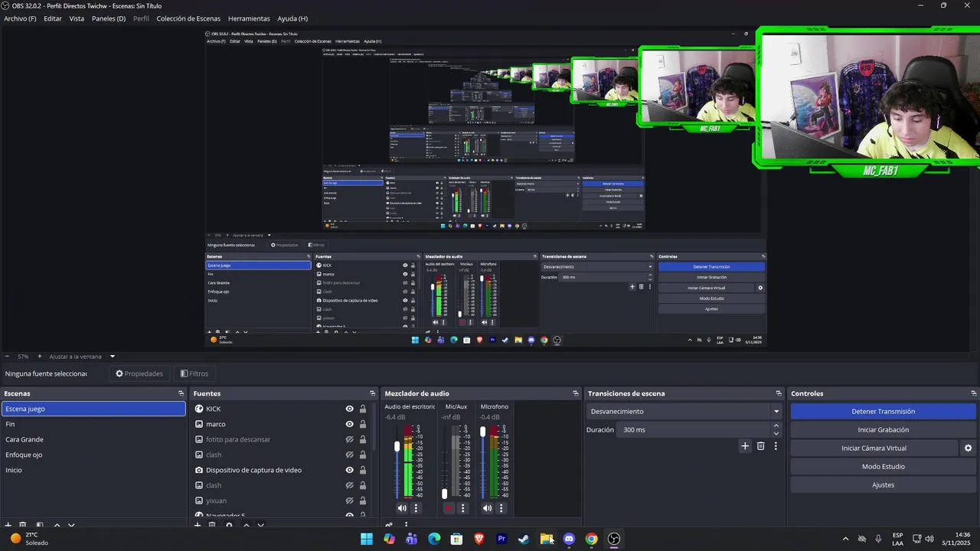
Task: Open Discord from the taskbar
Action: (x=569, y=539)
